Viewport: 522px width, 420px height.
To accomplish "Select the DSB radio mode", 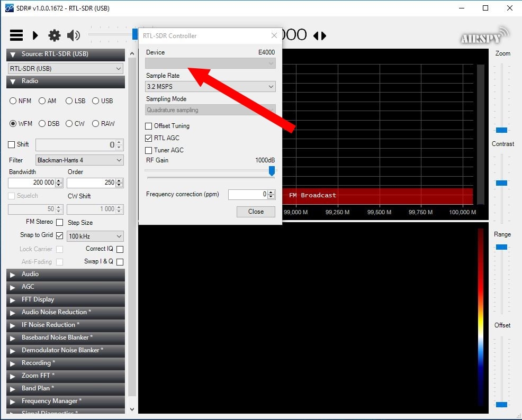I will pos(42,124).
